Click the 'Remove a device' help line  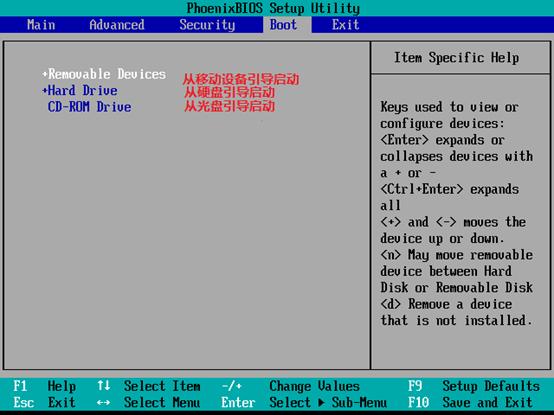pos(446,304)
